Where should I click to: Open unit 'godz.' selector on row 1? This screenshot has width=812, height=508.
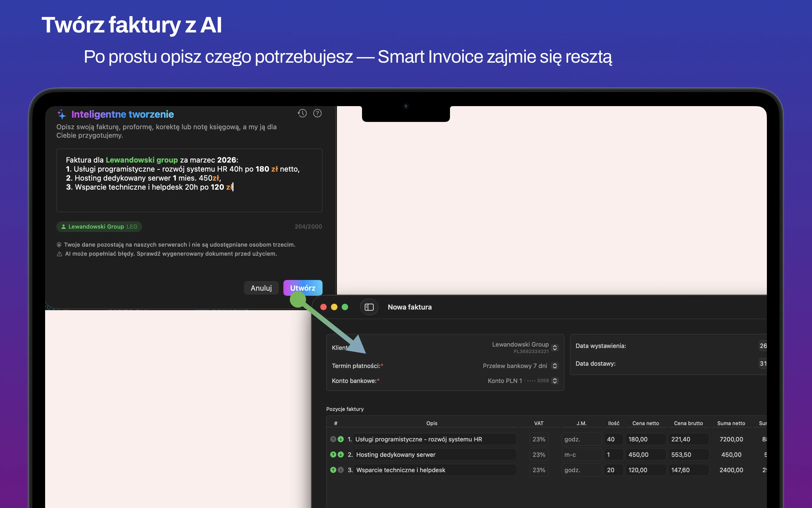581,439
